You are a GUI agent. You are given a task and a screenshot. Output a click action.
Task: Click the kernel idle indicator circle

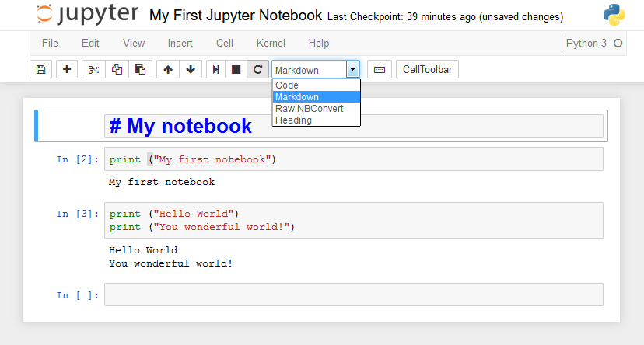(x=618, y=43)
